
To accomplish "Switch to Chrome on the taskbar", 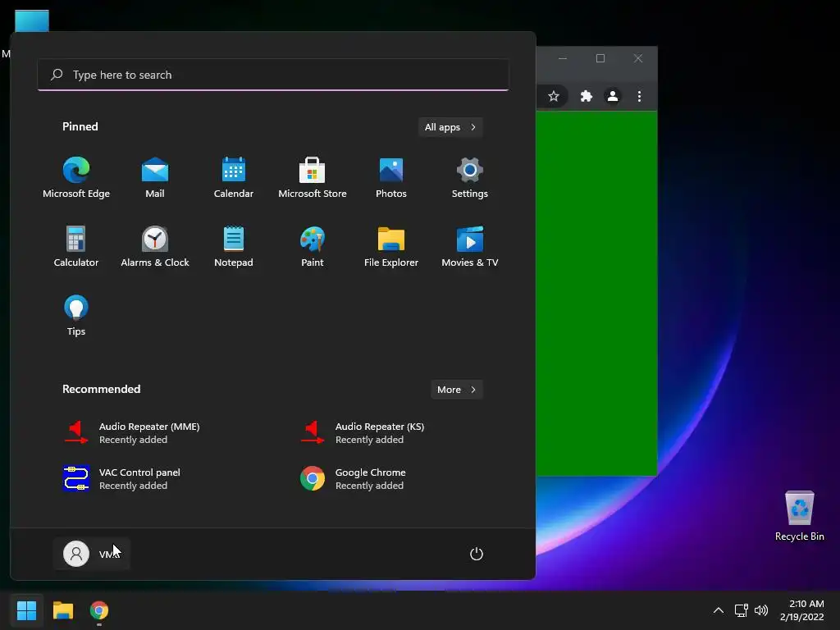I will click(99, 610).
